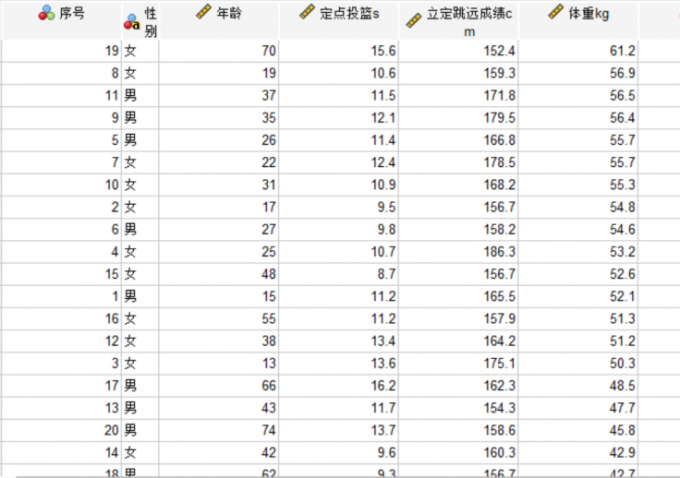Viewport: 680px width, 478px height.
Task: Select jump score cell 171.8
Action: 458,96
